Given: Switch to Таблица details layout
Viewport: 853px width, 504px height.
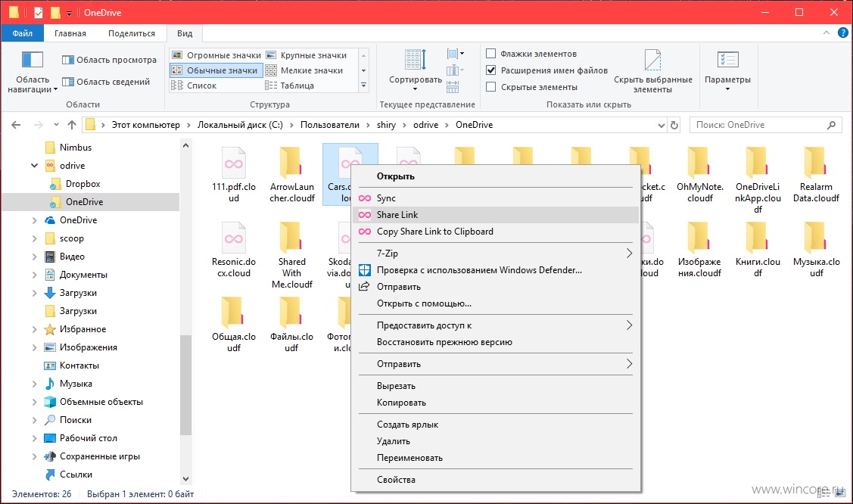Looking at the screenshot, I should tap(290, 86).
